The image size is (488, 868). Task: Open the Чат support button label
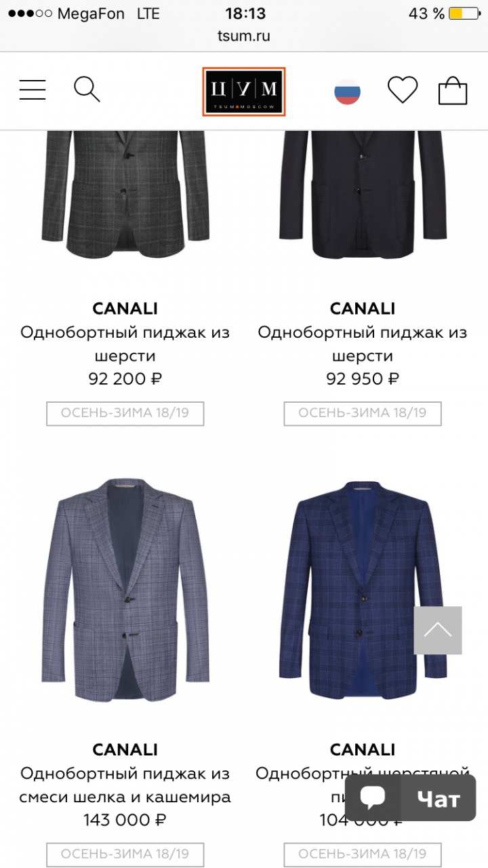tap(438, 800)
